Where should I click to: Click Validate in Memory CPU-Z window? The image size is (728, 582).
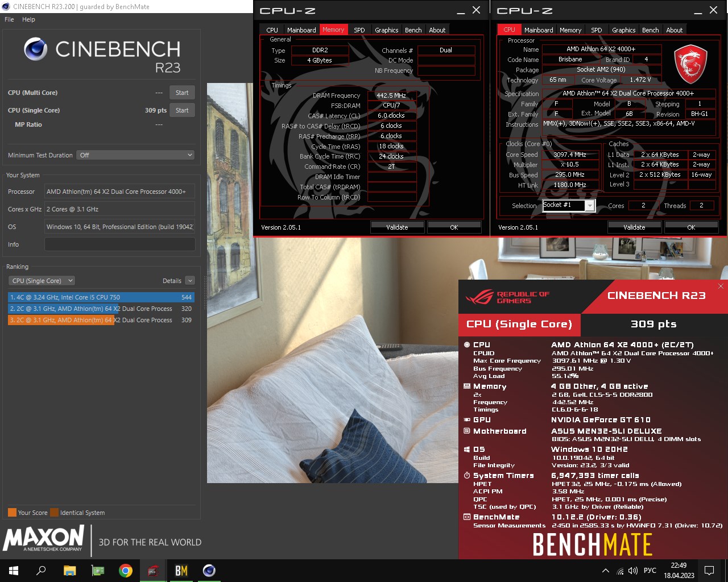(x=397, y=227)
